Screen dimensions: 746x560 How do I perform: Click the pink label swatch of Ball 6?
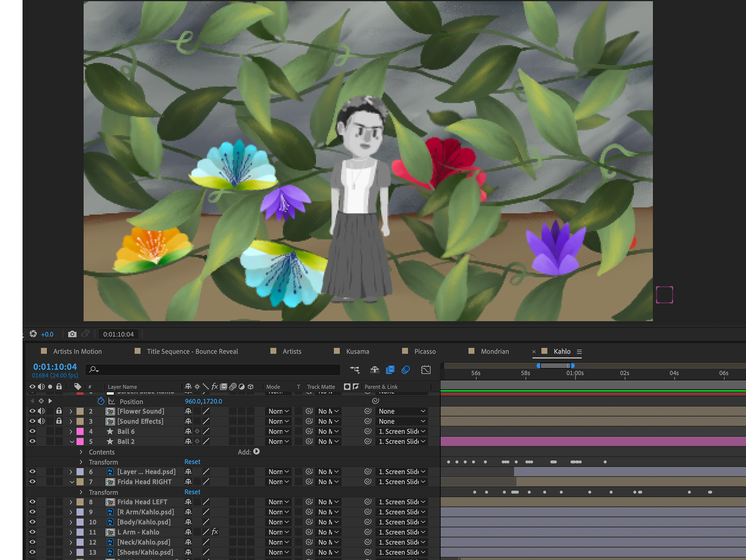tap(80, 431)
